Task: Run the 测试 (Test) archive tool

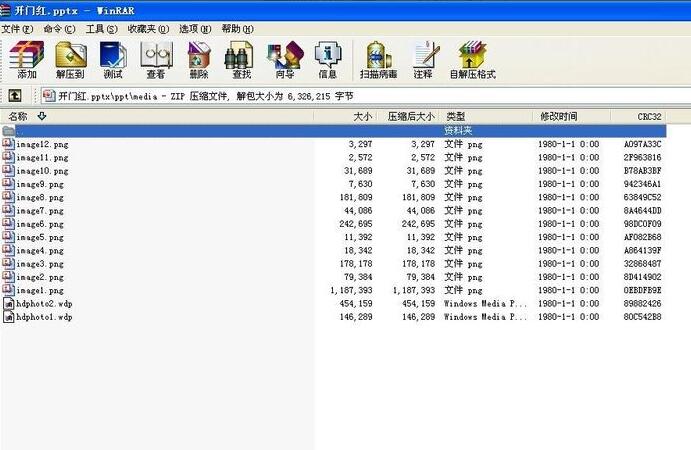Action: 113,60
